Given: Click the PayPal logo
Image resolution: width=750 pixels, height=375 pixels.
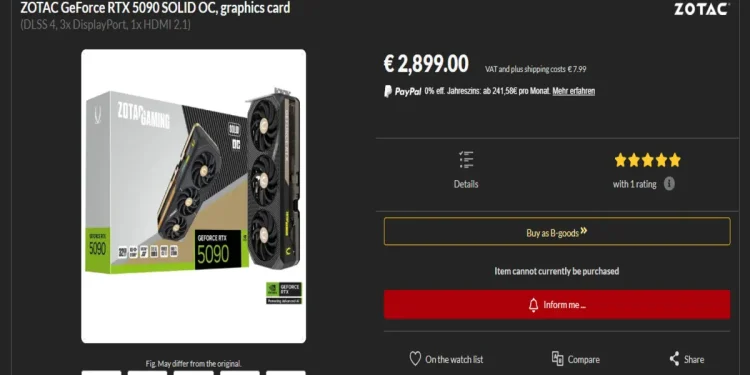Looking at the screenshot, I should coord(403,91).
